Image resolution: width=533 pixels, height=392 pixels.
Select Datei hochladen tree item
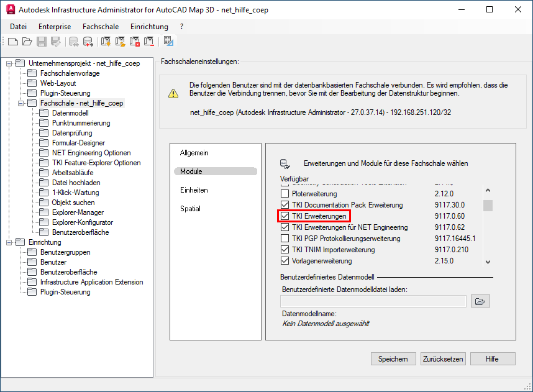point(76,183)
